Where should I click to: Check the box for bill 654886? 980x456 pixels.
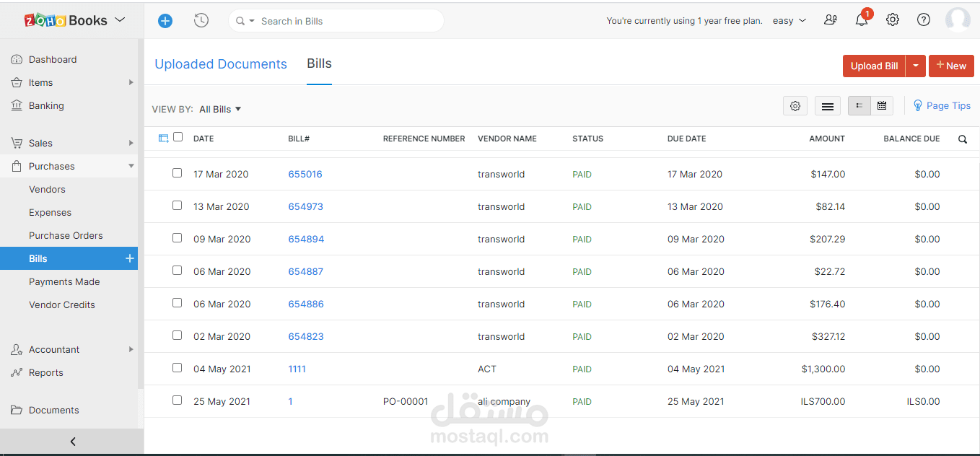coord(177,303)
